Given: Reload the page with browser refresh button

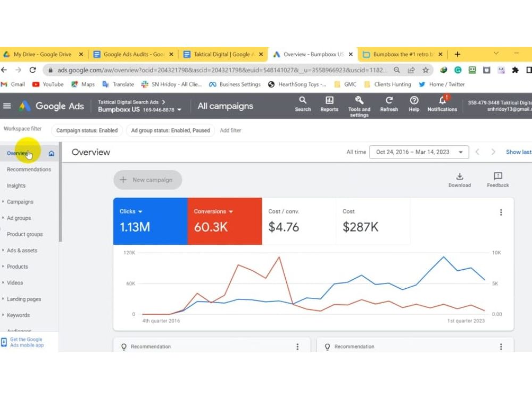Looking at the screenshot, I should tap(32, 70).
